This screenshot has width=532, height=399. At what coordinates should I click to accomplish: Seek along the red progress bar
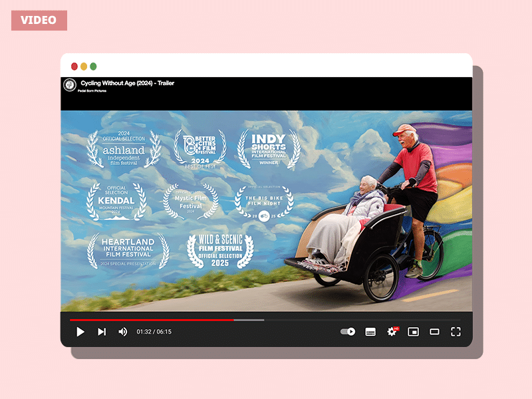(152, 320)
